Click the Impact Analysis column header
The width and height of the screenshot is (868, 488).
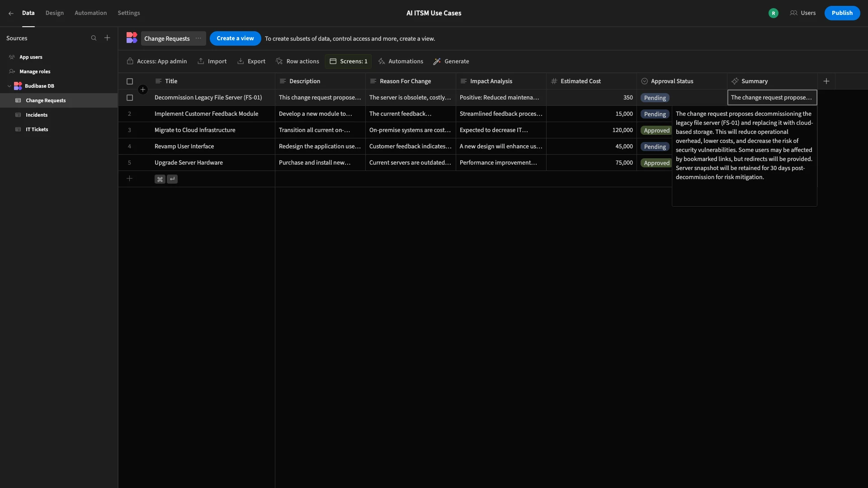tap(501, 81)
